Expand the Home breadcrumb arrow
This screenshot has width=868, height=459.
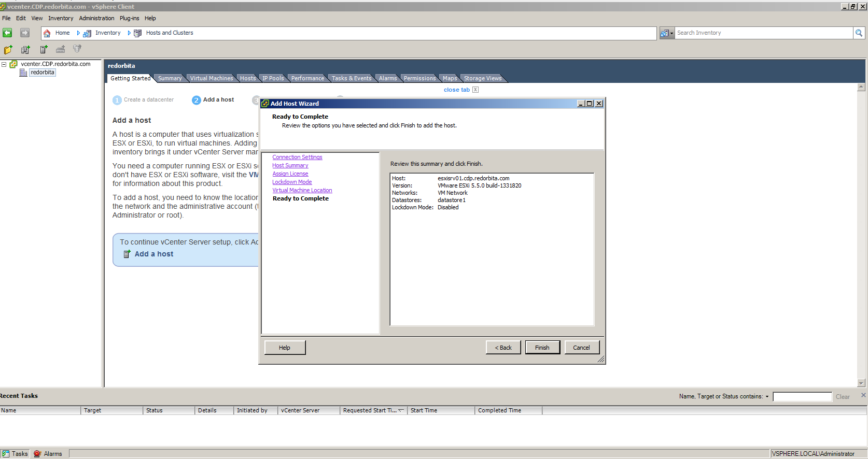[78, 33]
